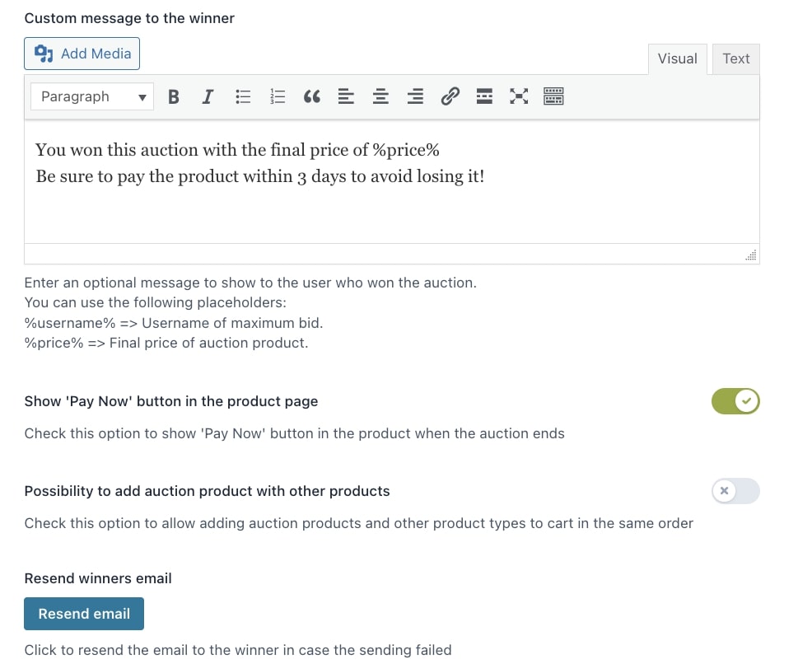
Task: Disable the 'Pay Now' button toggle
Action: [735, 401]
